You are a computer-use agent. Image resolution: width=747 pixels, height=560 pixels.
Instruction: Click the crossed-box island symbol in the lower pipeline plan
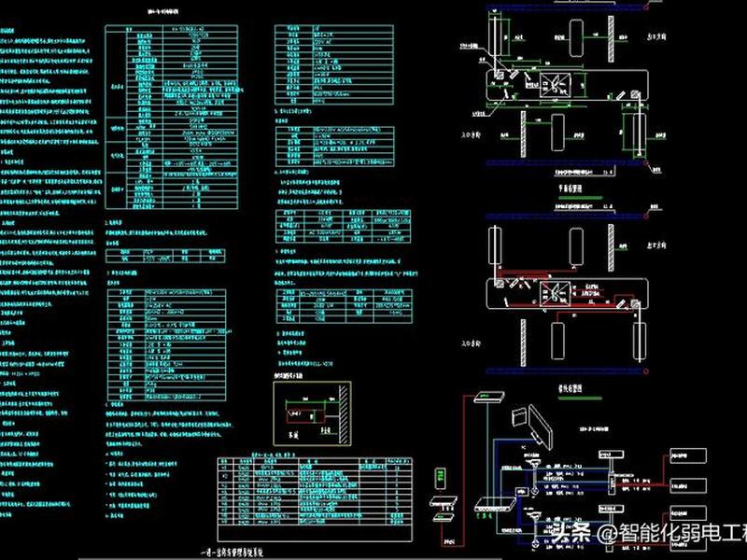555,293
